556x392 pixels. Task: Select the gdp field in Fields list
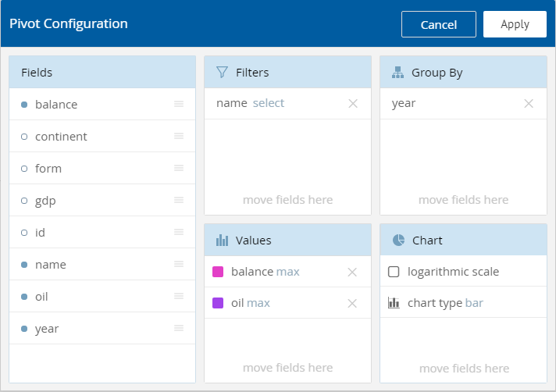(x=102, y=200)
